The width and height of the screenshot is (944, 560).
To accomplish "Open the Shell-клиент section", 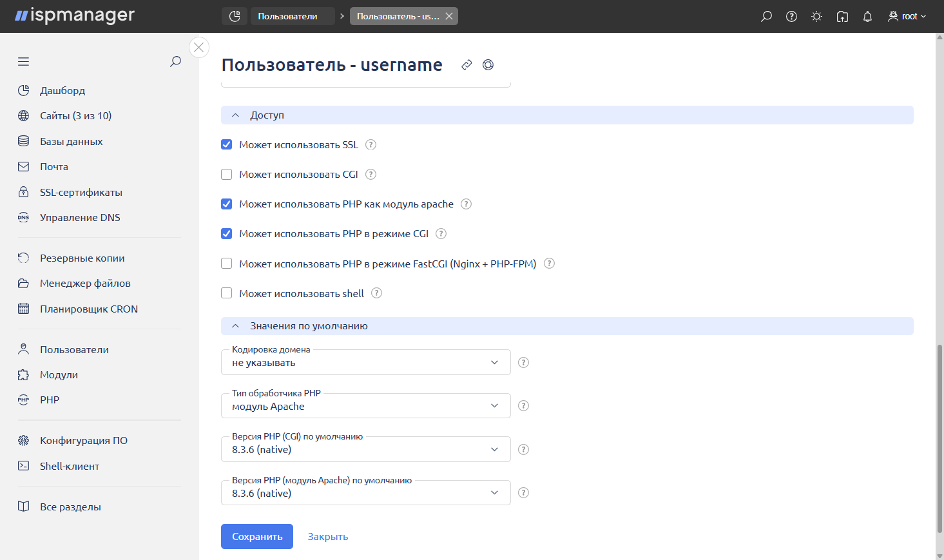I will point(70,465).
